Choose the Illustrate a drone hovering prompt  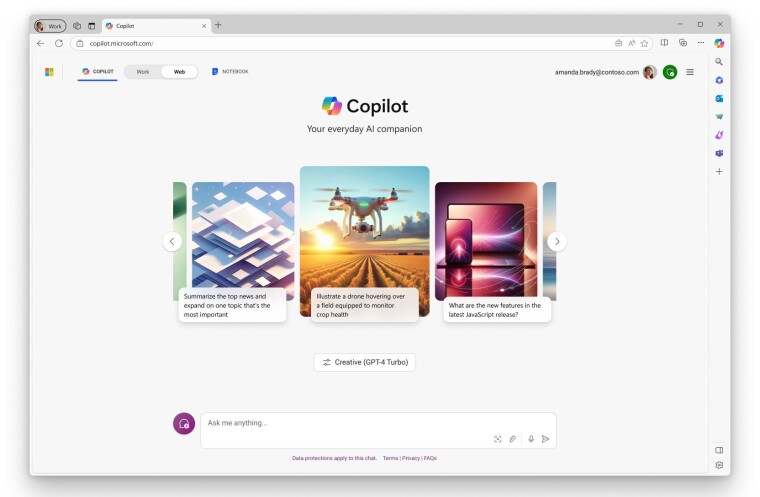click(x=364, y=305)
